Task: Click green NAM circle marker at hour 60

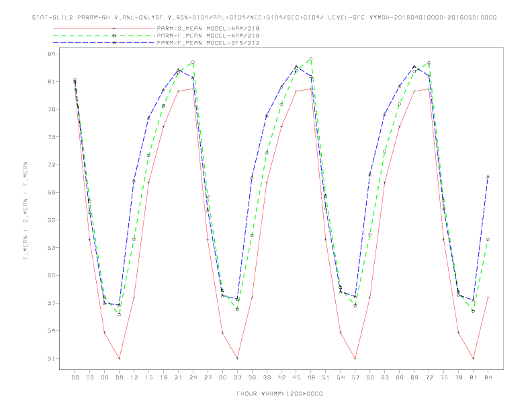Action: [x=370, y=234]
